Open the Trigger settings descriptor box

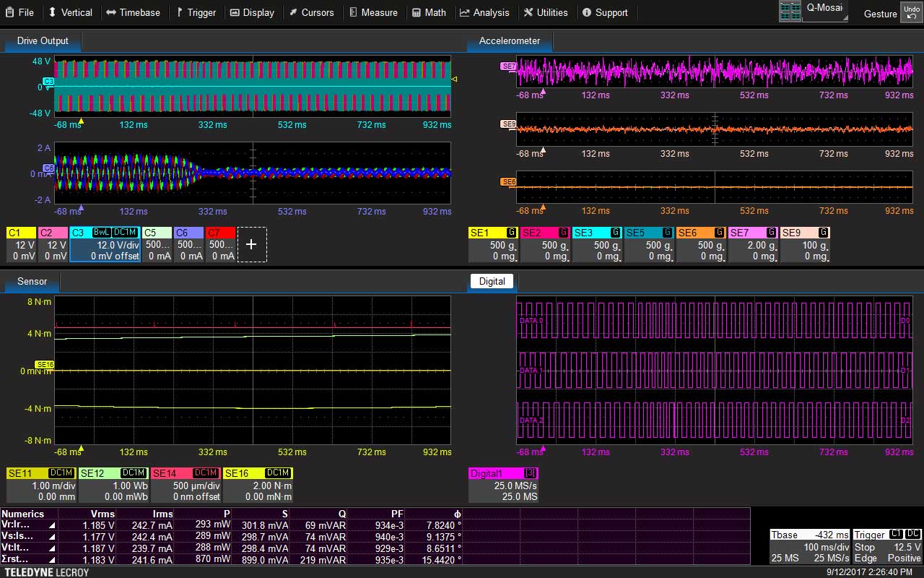point(886,546)
